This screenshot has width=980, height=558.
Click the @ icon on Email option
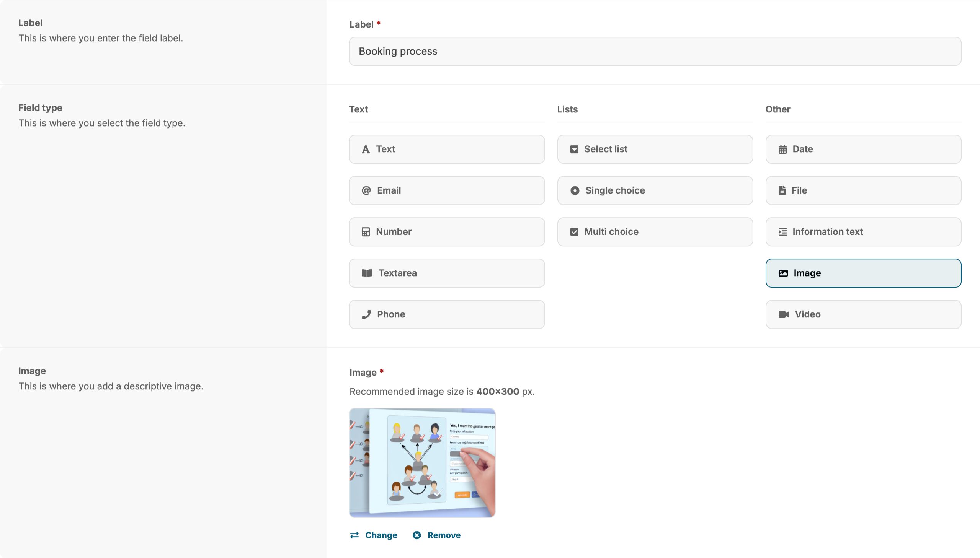(x=366, y=190)
